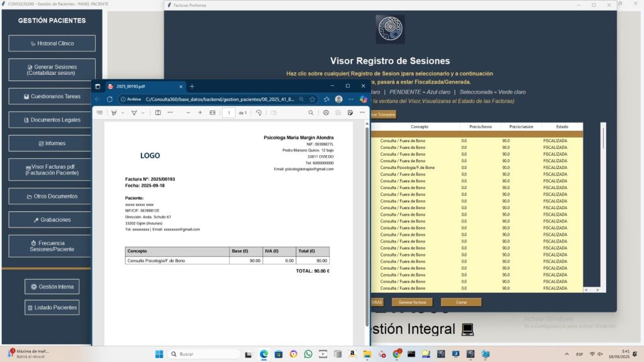Click the Generar factura button

[x=412, y=302]
